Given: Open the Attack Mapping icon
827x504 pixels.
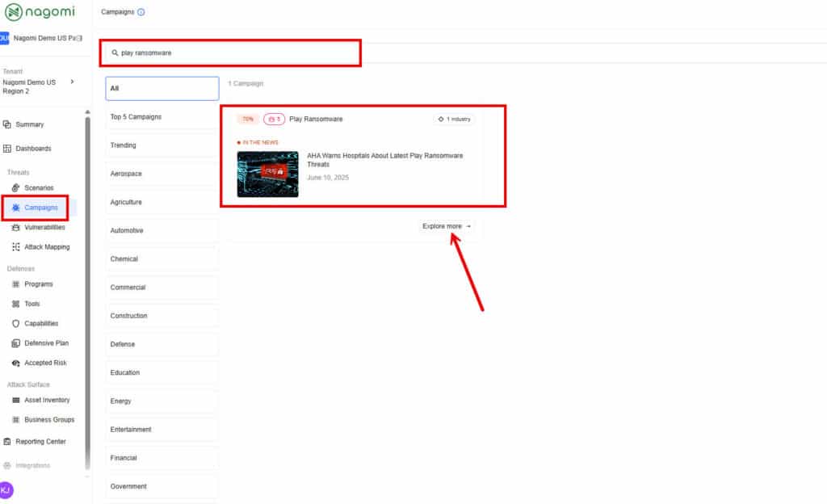Looking at the screenshot, I should click(x=16, y=246).
